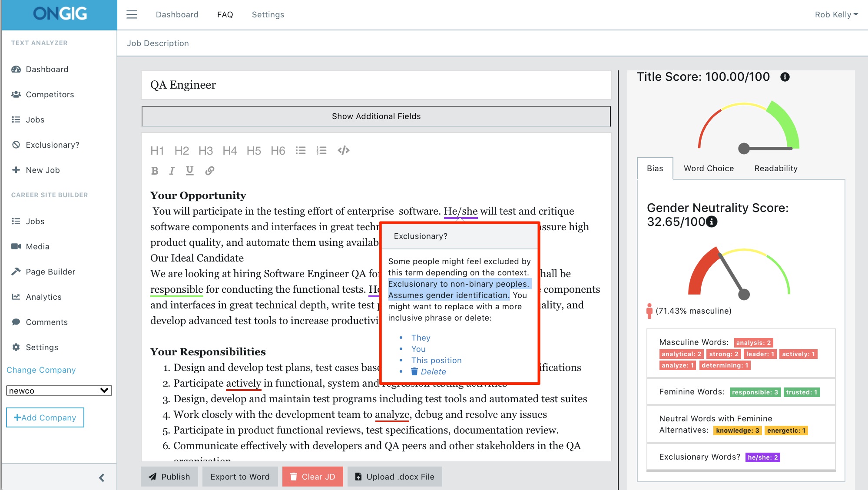Open Analytics from the sidebar
The height and width of the screenshot is (490, 868).
pos(43,297)
